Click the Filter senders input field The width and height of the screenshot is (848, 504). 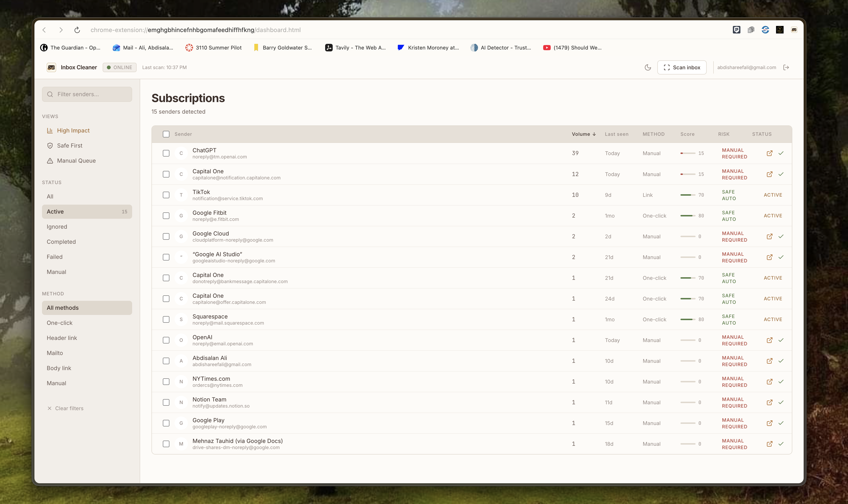tap(87, 94)
